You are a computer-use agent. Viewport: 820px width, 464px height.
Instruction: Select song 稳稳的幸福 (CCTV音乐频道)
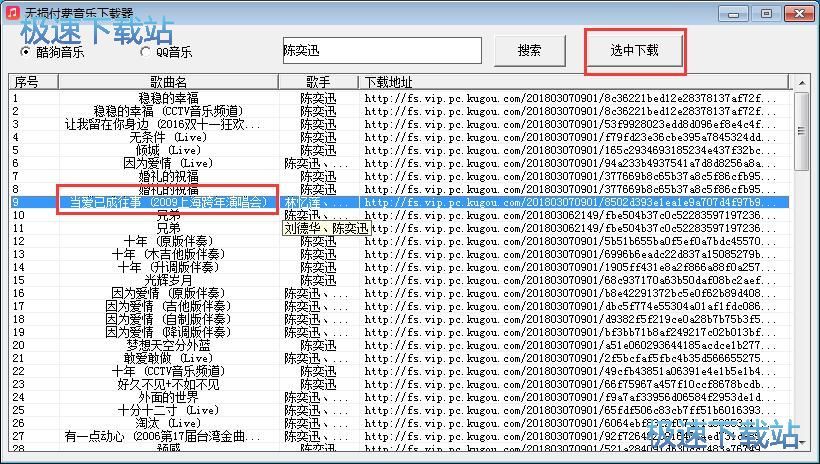(x=168, y=111)
